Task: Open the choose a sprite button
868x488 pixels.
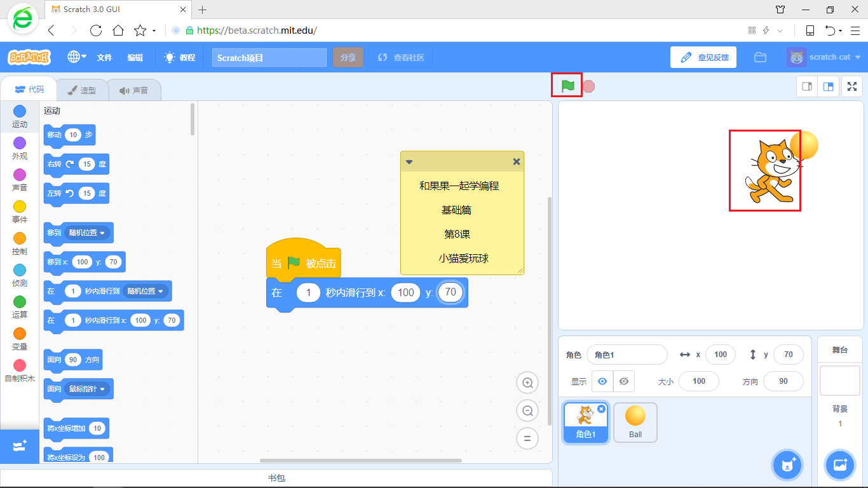Action: [x=788, y=465]
